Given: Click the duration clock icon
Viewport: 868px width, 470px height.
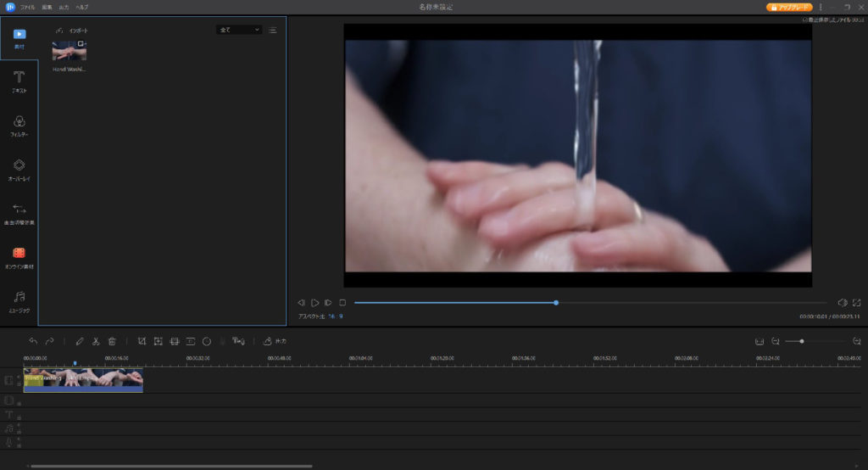Looking at the screenshot, I should coord(207,341).
